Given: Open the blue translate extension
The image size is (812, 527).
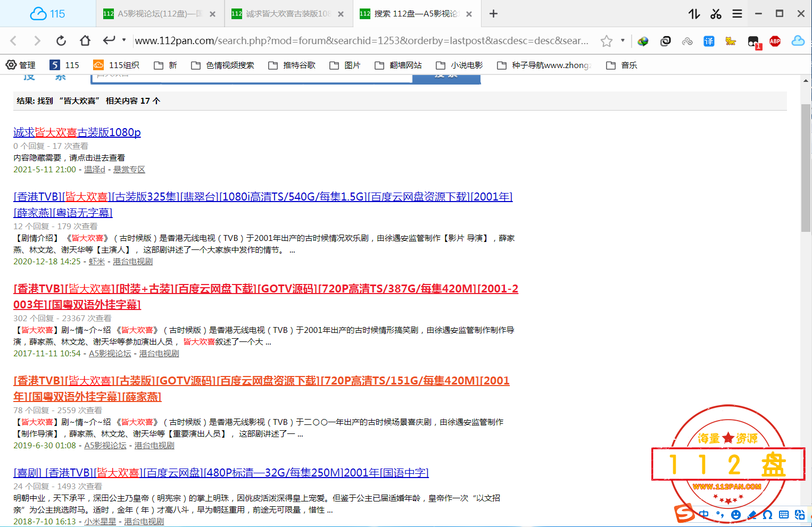Looking at the screenshot, I should point(709,41).
